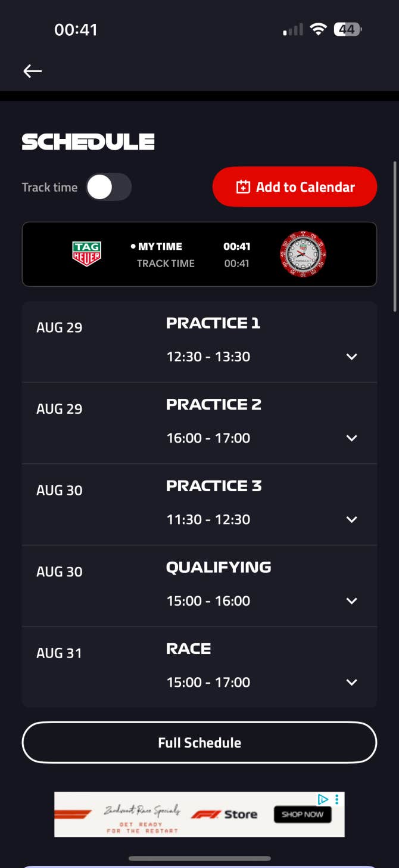Expand the Race session chevron
This screenshot has width=399, height=868.
coord(352,682)
